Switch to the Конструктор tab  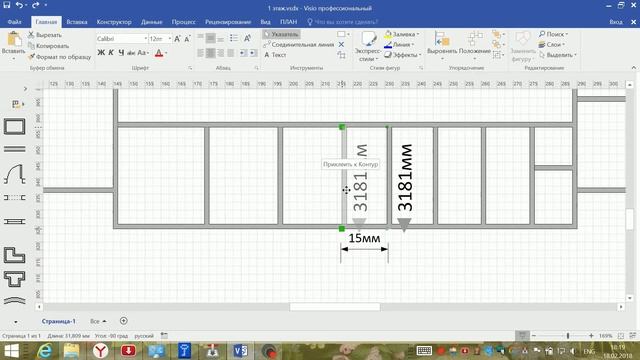[114, 22]
